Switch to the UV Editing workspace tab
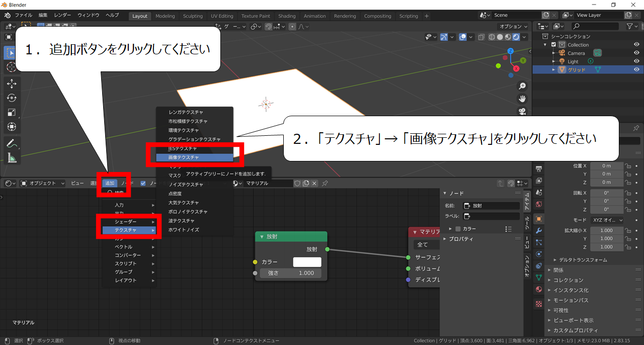The image size is (644, 345). (x=222, y=16)
